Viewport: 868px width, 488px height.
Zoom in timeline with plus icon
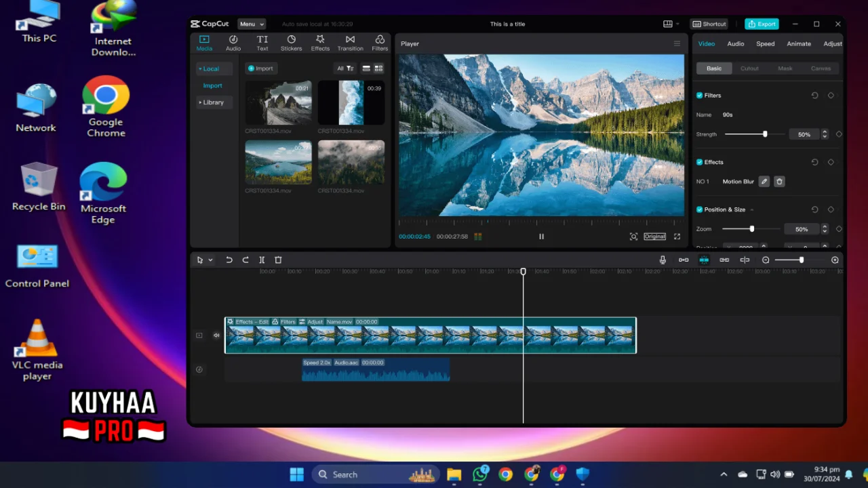(x=835, y=260)
